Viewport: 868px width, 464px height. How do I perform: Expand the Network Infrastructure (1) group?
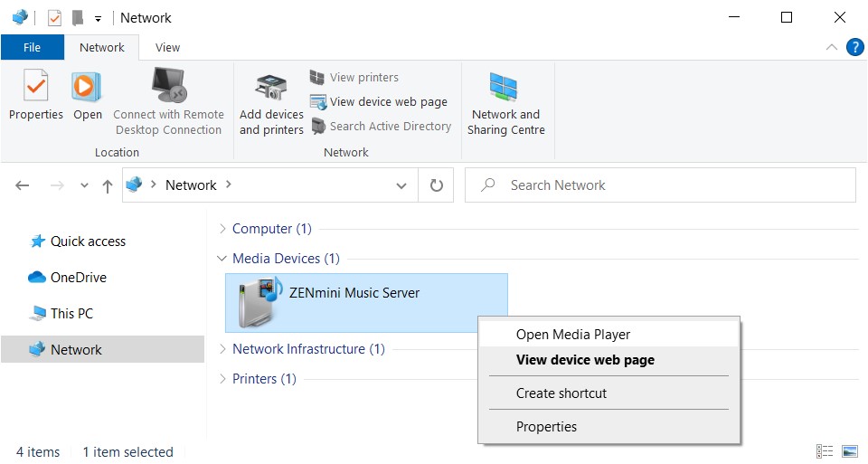click(x=222, y=349)
